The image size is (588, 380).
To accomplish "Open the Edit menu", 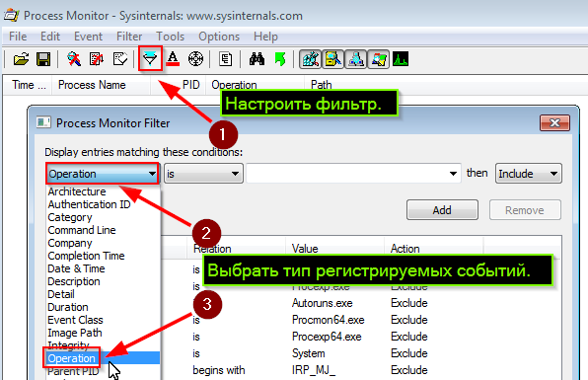I will 50,37.
